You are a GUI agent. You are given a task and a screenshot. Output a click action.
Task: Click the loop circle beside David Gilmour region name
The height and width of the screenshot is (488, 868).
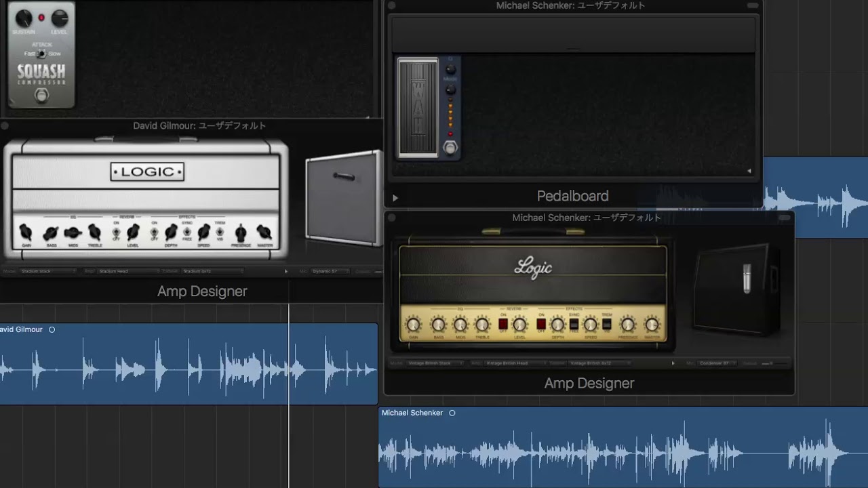pos(52,329)
